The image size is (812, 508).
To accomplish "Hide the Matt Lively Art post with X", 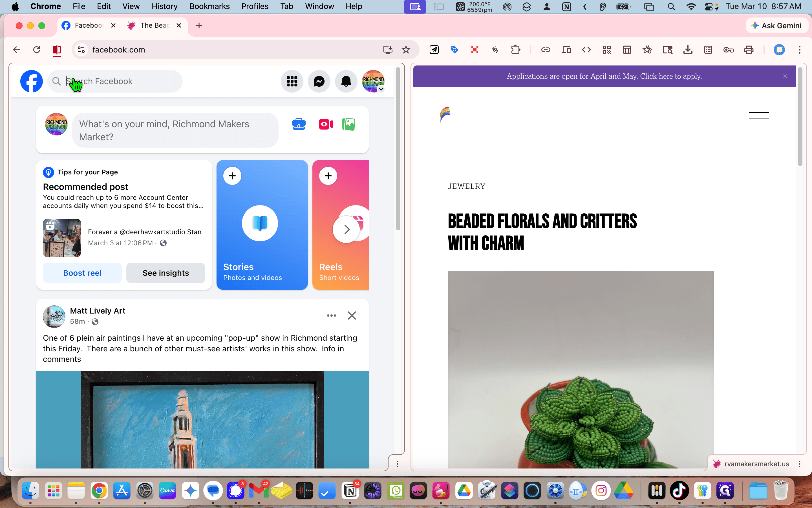I will [352, 316].
